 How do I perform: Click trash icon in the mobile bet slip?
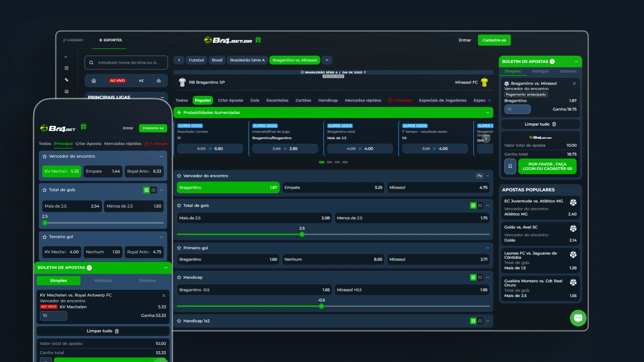pyautogui.click(x=117, y=331)
